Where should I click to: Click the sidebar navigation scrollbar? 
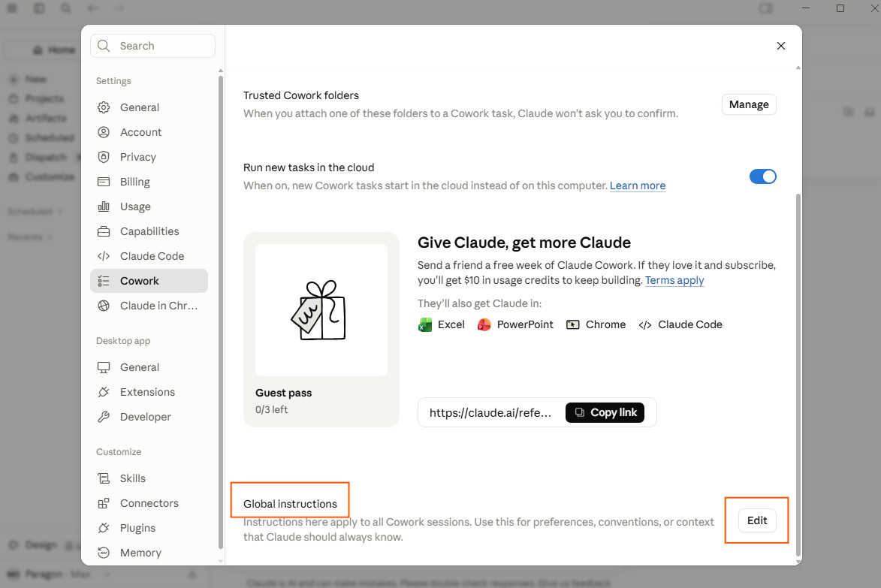point(220,312)
